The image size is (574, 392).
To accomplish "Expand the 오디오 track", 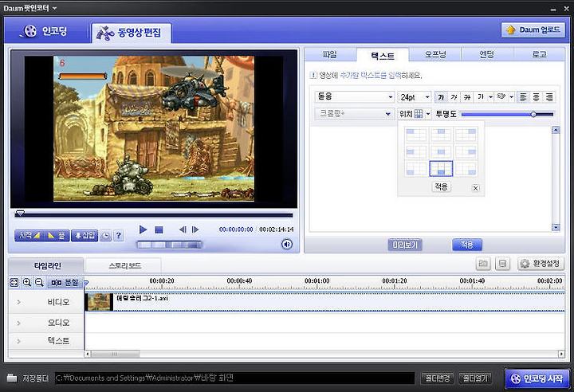I will pos(18,323).
